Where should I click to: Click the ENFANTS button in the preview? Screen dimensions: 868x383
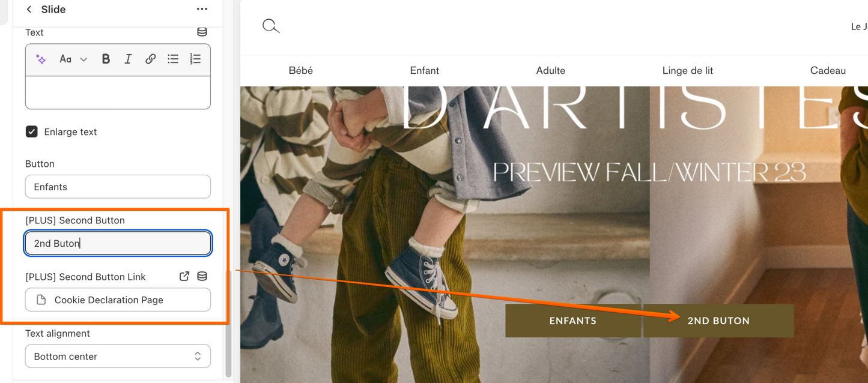pyautogui.click(x=573, y=321)
